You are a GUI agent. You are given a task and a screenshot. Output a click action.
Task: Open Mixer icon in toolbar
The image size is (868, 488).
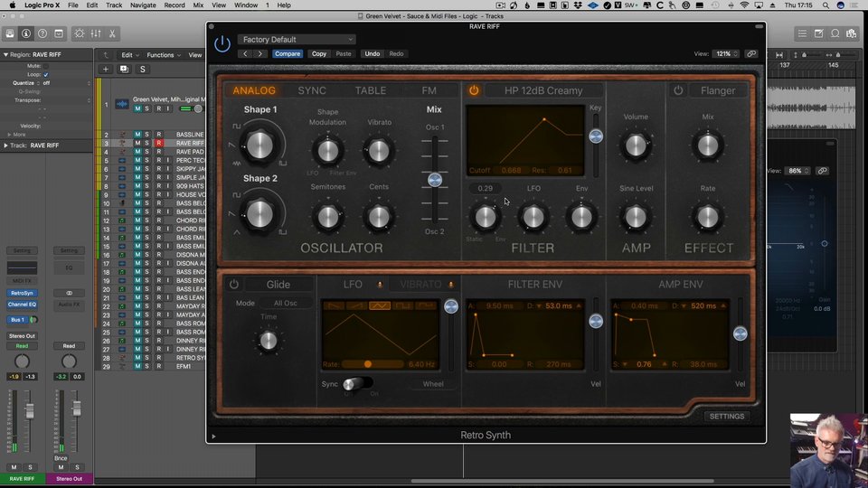[x=96, y=33]
